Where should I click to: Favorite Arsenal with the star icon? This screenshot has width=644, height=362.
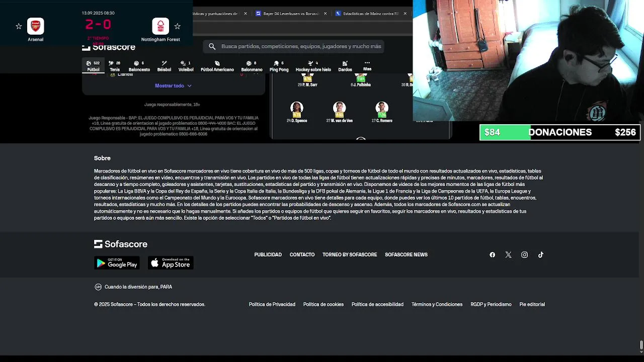pyautogui.click(x=19, y=26)
